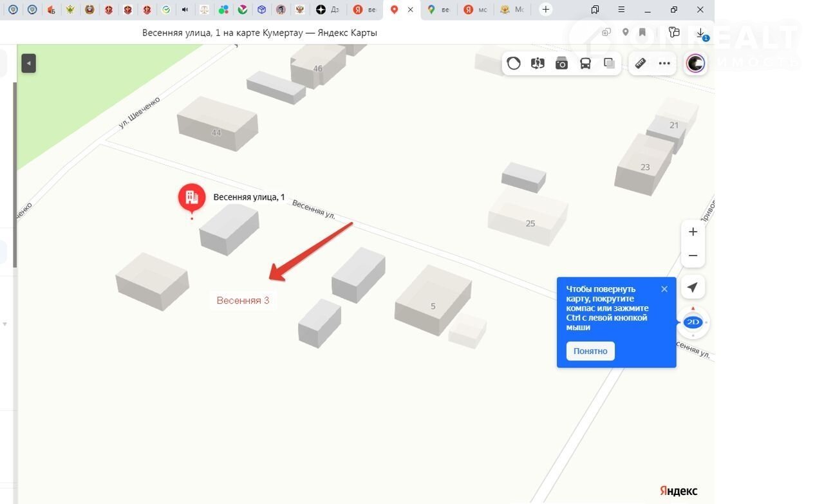Show public transport layer with bus icon
Viewport: 824px width, 504px height.
tap(585, 63)
